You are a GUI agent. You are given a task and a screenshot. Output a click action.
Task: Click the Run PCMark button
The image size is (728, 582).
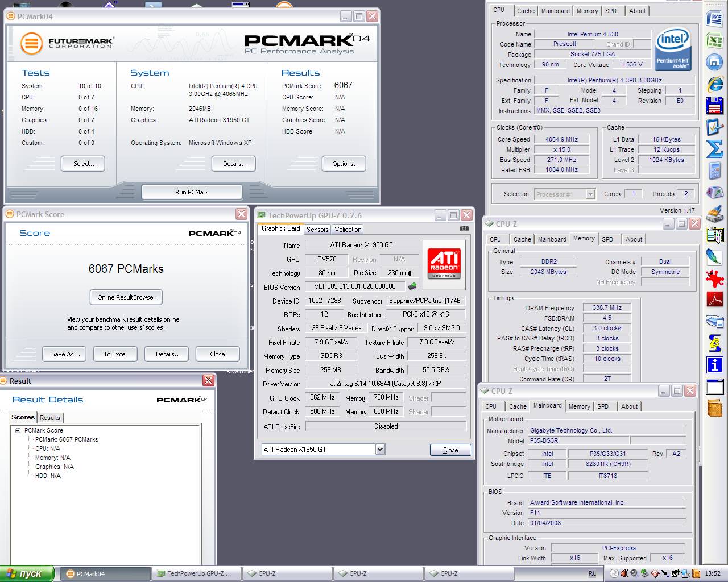(x=192, y=192)
